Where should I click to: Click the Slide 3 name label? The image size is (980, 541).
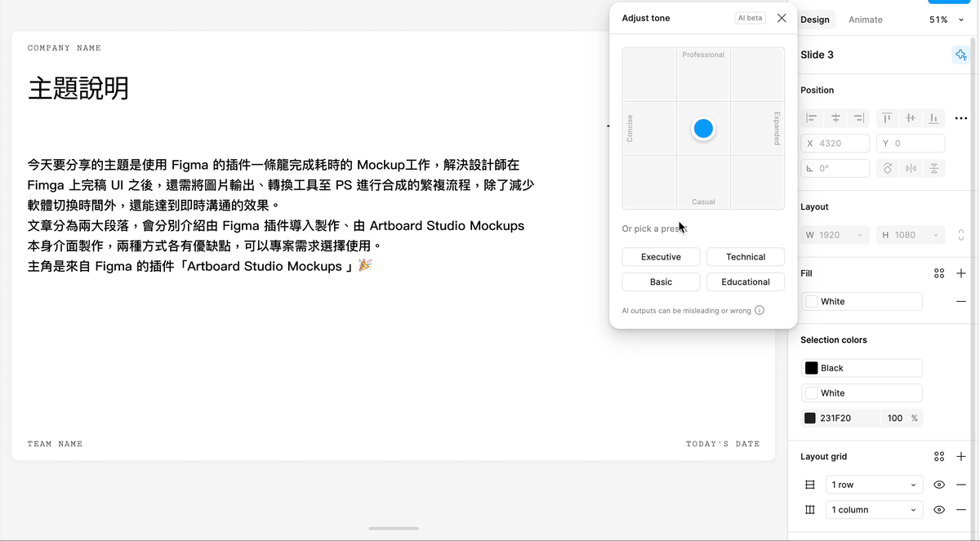pos(817,55)
